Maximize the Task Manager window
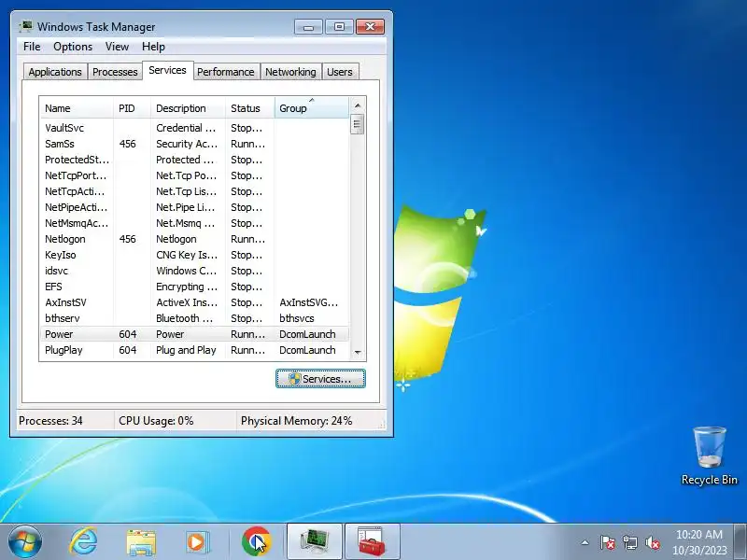747x560 pixels. click(x=339, y=27)
